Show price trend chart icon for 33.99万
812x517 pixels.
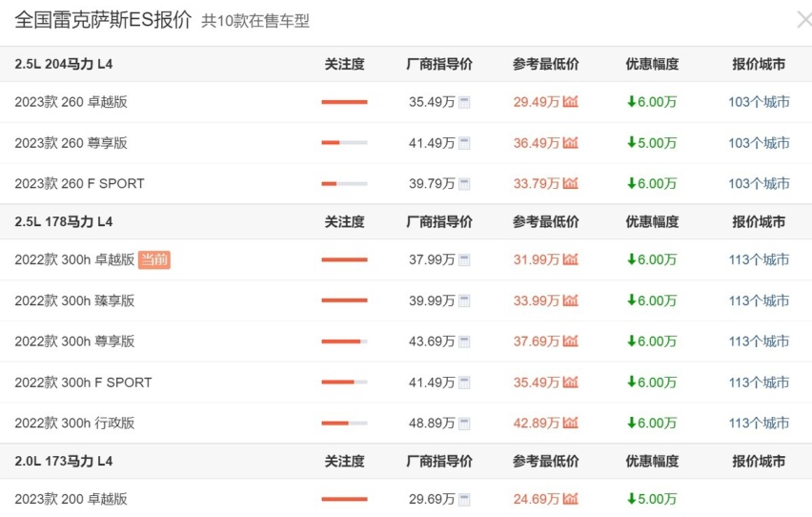tap(570, 300)
